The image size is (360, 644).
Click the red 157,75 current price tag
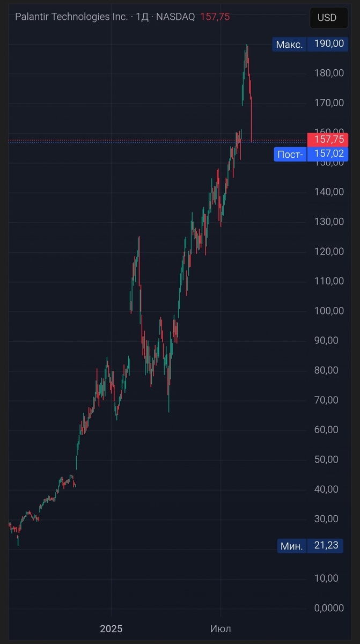(328, 140)
